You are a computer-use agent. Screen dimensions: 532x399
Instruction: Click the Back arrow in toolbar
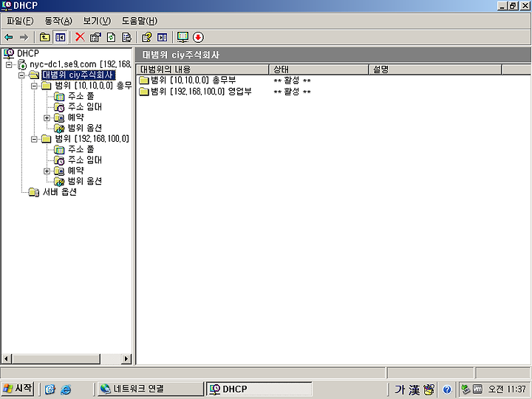click(9, 38)
